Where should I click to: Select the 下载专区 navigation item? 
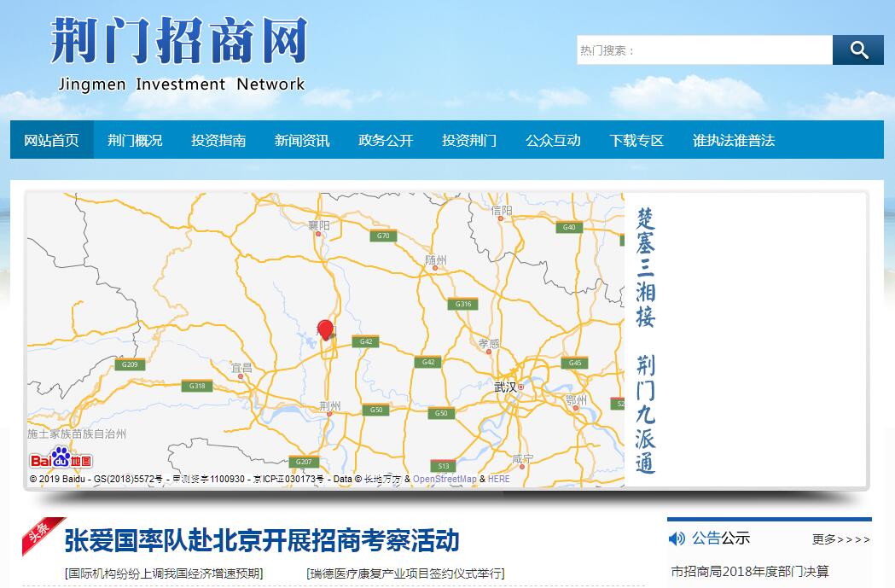pyautogui.click(x=636, y=140)
